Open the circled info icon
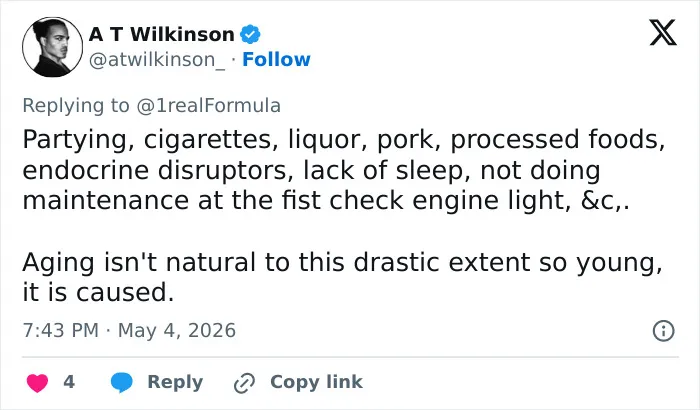Viewport: 700px width, 410px height. (x=663, y=331)
